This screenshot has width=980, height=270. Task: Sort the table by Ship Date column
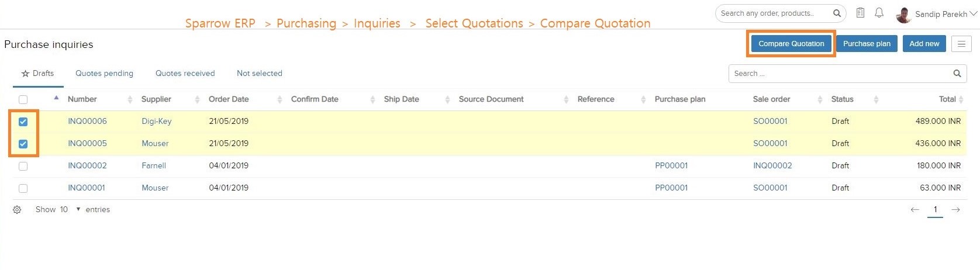pos(401,99)
